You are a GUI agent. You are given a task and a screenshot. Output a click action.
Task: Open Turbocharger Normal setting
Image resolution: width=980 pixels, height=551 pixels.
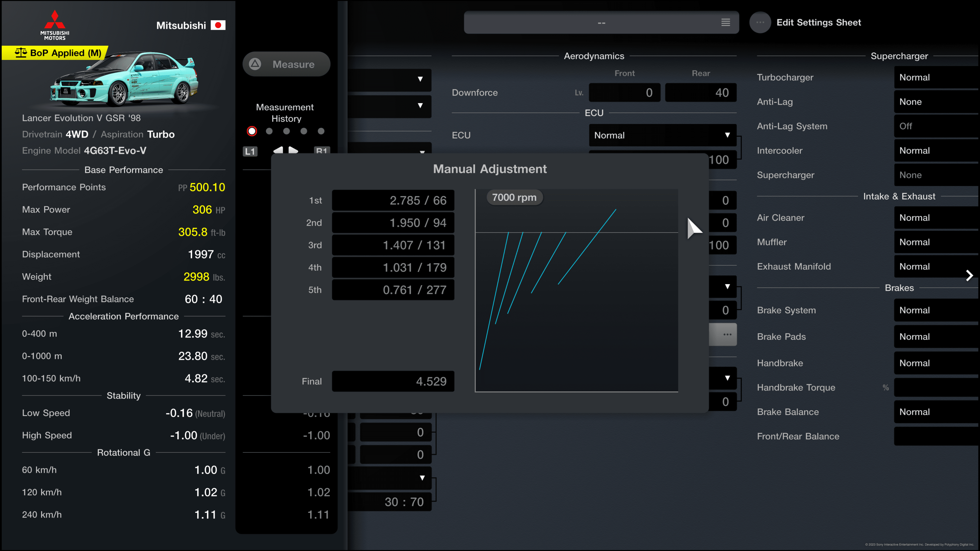[937, 77]
